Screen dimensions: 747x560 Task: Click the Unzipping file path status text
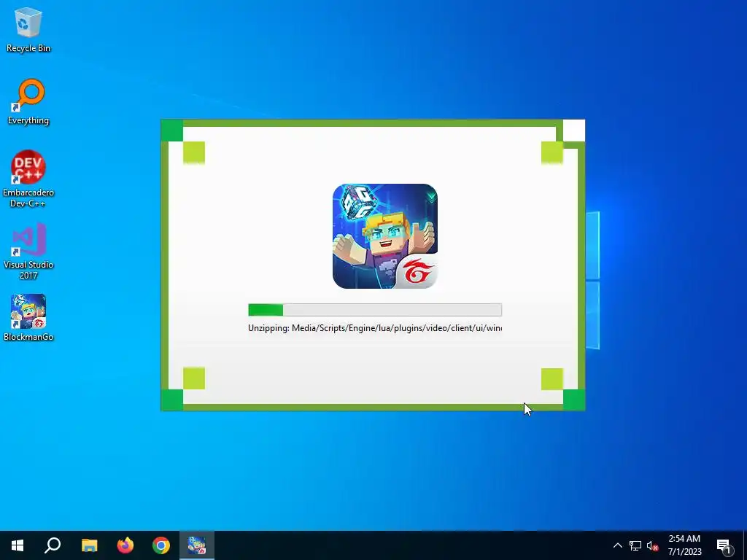point(375,328)
